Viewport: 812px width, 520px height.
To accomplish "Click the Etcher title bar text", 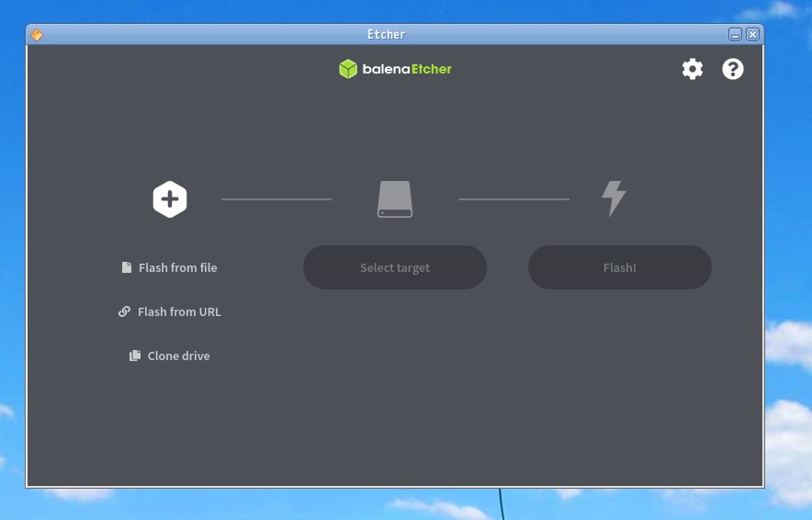I will click(x=386, y=34).
